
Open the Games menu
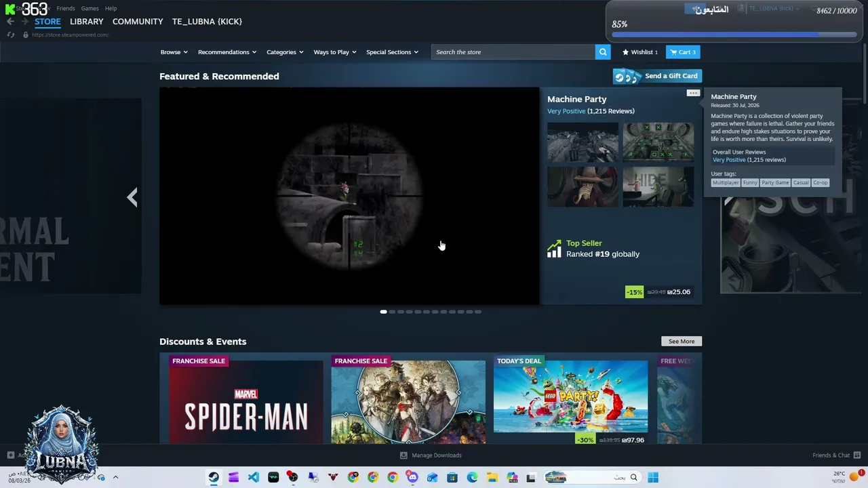pyautogui.click(x=90, y=8)
